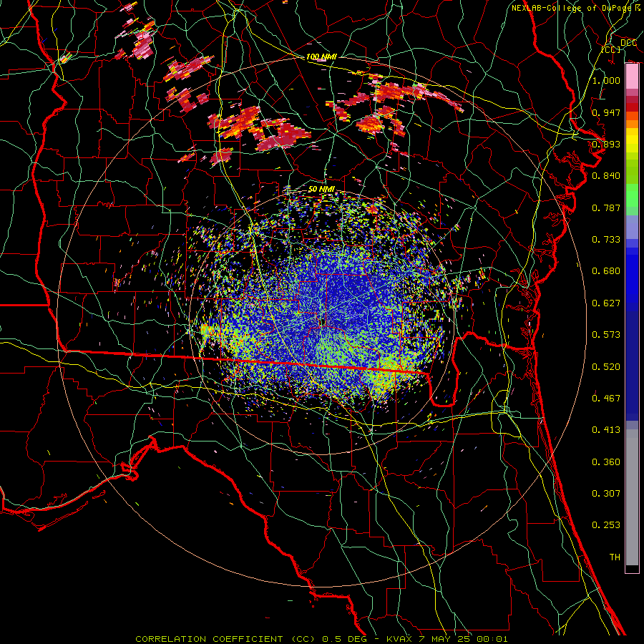The image size is (644, 644).
Task: Click the KVAX radar site center marker
Action: click(323, 321)
